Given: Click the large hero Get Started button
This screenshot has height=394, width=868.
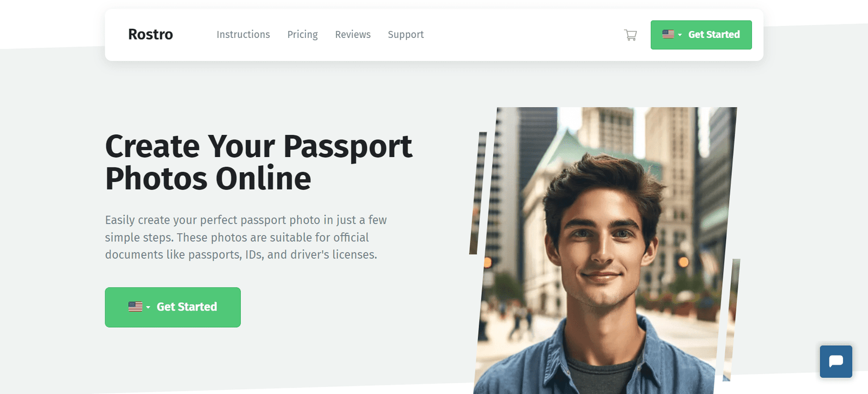Looking at the screenshot, I should pyautogui.click(x=173, y=307).
